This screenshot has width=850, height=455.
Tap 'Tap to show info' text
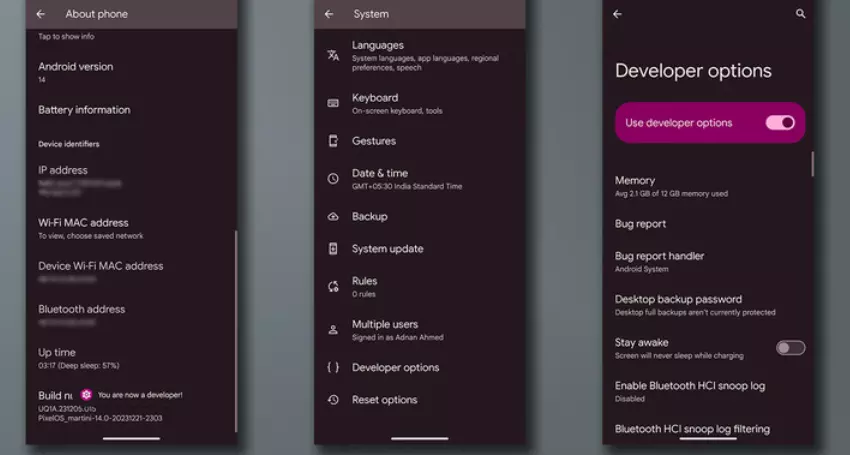(x=66, y=36)
